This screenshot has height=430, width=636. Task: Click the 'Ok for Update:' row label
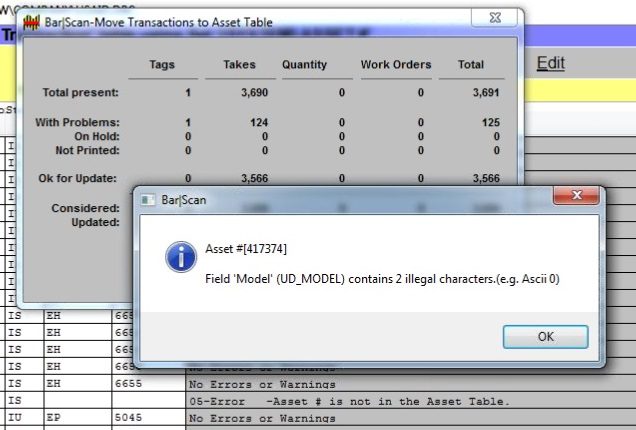tap(77, 178)
